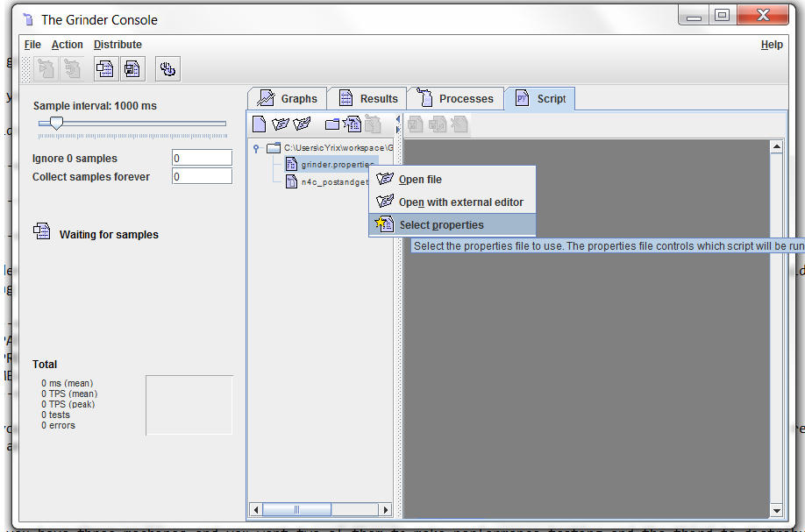Choose Open file in context menu
The width and height of the screenshot is (805, 532).
pyautogui.click(x=420, y=180)
